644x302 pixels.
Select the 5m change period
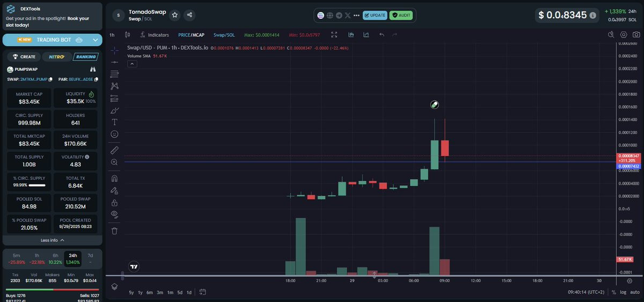[x=16, y=259]
